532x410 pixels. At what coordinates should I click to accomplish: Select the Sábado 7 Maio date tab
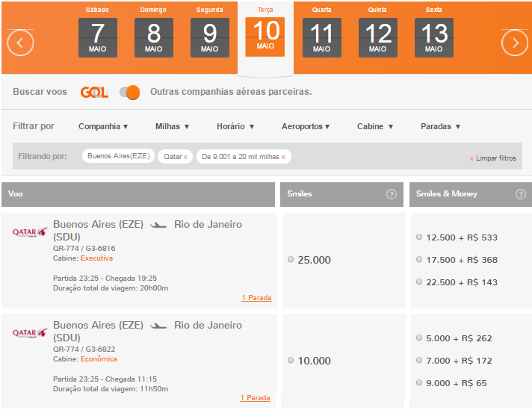(98, 32)
